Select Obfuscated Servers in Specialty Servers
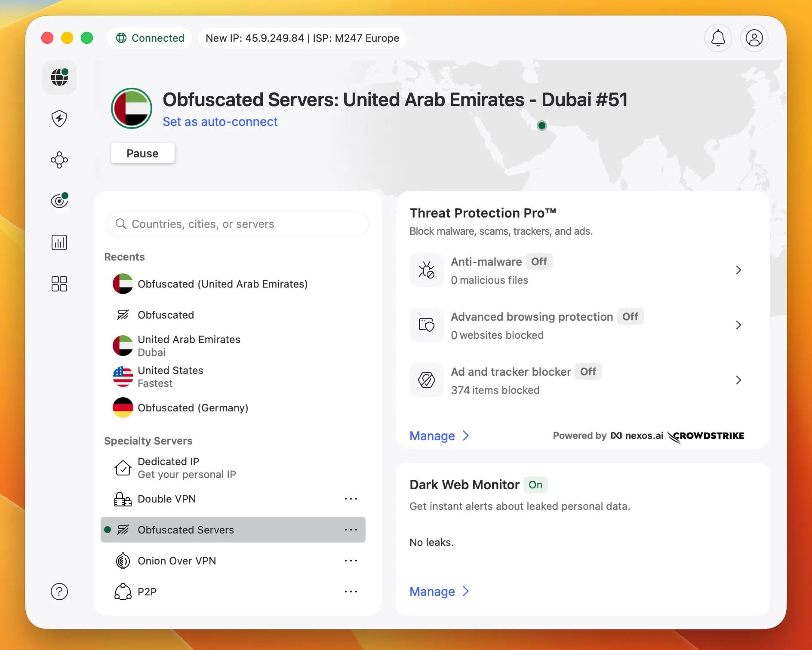Screen dimensions: 812x650 tap(186, 530)
